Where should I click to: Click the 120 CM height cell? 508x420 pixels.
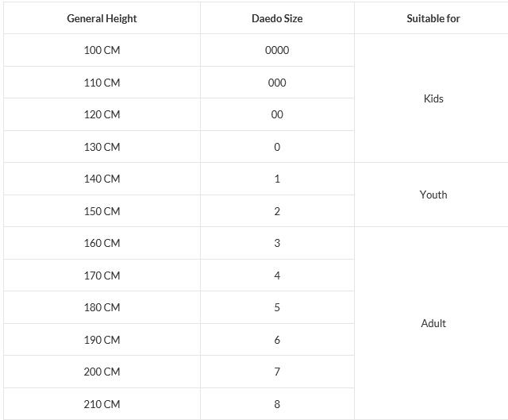[102, 114]
